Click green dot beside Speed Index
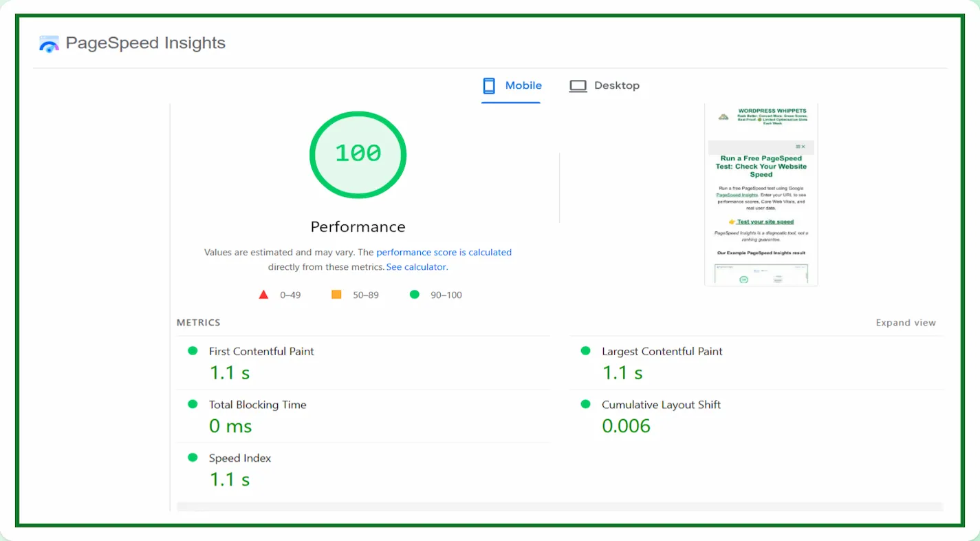The image size is (980, 541). [193, 458]
